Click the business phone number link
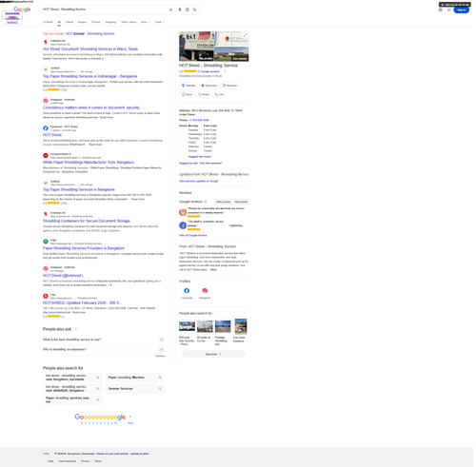 click(199, 120)
